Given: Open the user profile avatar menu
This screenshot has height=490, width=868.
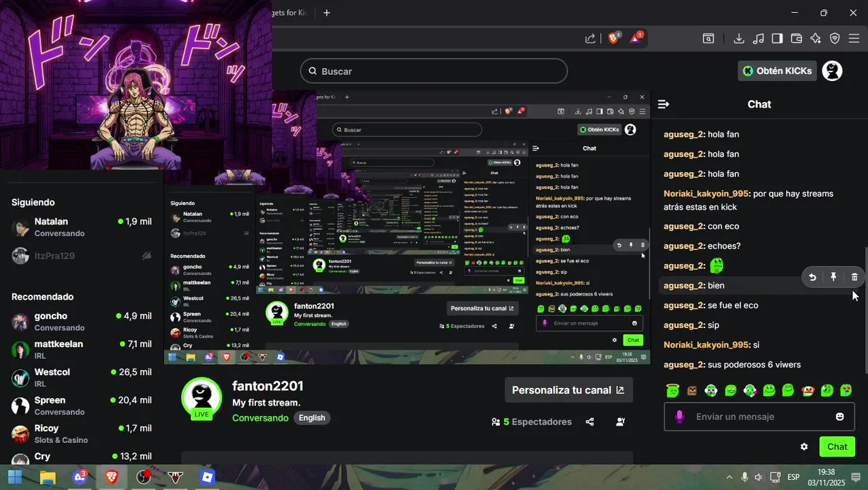Looking at the screenshot, I should click(x=833, y=71).
